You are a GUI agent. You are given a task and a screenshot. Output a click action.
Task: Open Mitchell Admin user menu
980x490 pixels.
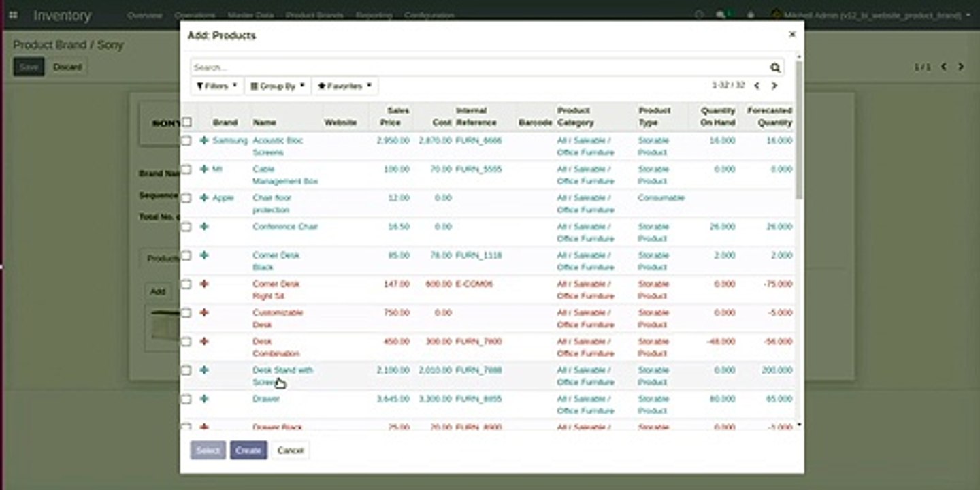point(872,15)
